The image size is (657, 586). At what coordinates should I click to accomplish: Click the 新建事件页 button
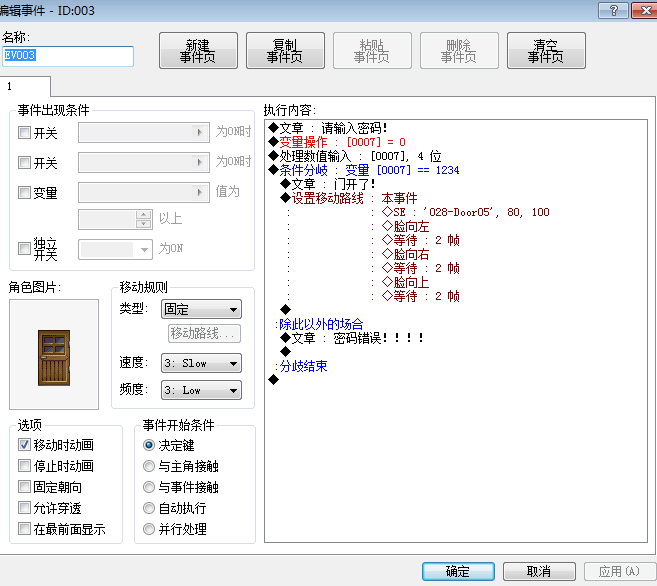tap(198, 51)
